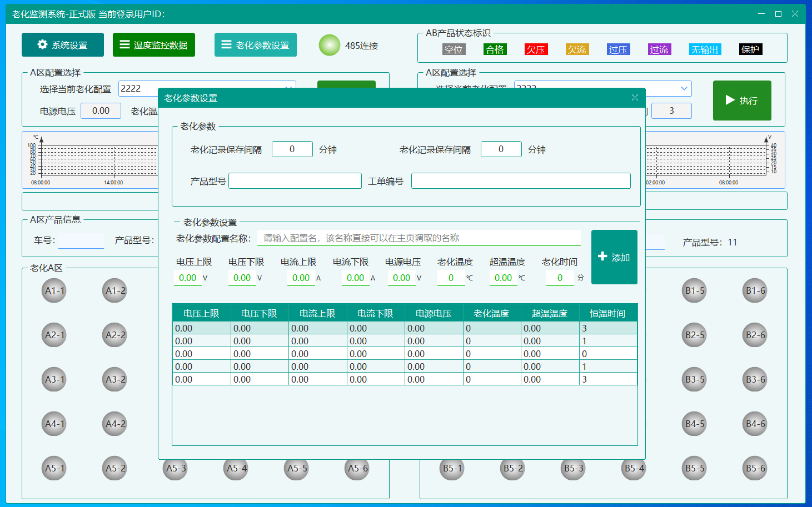This screenshot has width=812, height=507.
Task: Click the 老化温度 value field
Action: click(451, 278)
